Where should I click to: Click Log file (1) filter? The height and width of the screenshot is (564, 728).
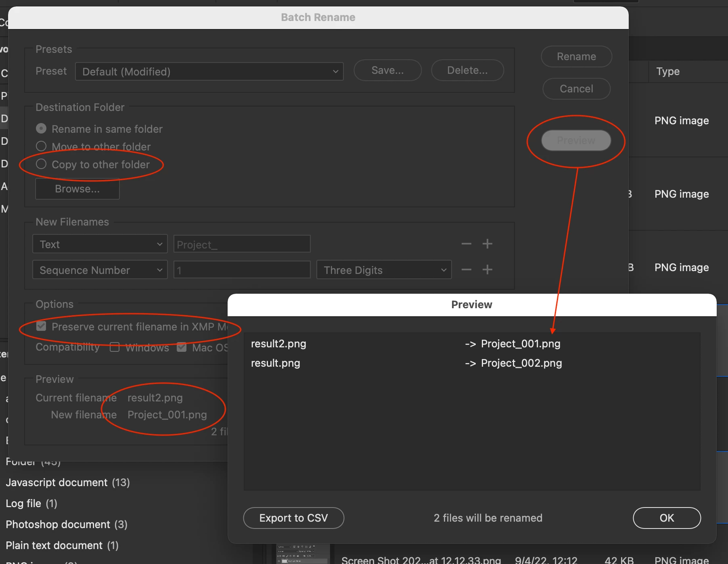pyautogui.click(x=31, y=503)
